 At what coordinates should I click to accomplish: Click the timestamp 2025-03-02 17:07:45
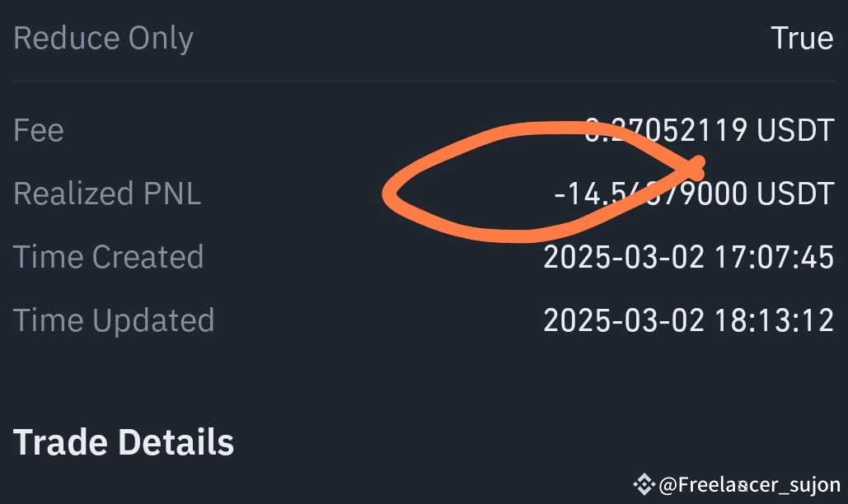click(688, 256)
